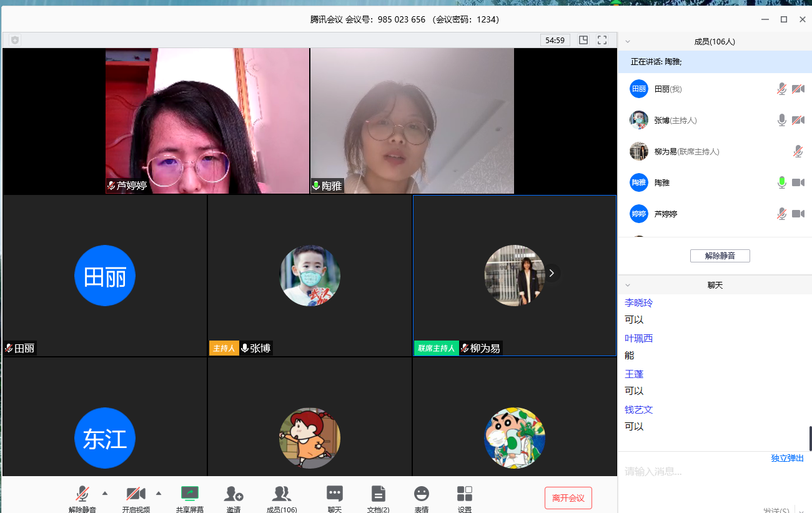The width and height of the screenshot is (812, 513).
Task: Open video options arrow beside the camera
Action: [x=159, y=493]
